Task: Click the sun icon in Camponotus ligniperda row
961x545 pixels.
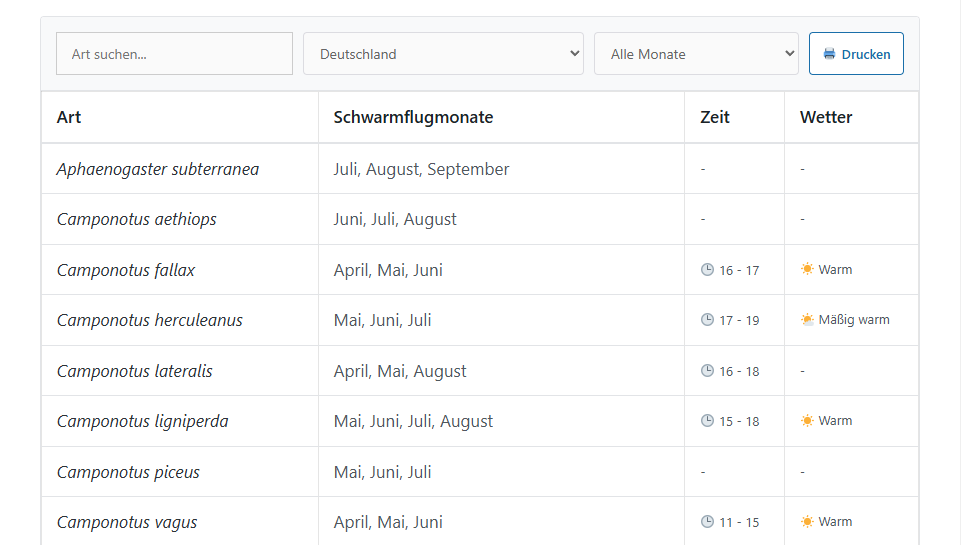Action: pyautogui.click(x=807, y=421)
